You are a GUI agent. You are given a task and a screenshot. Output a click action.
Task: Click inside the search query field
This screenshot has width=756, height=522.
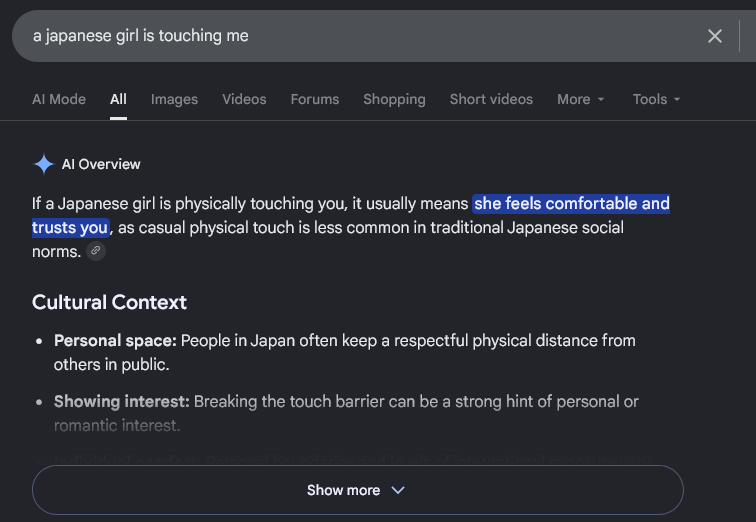pos(357,36)
